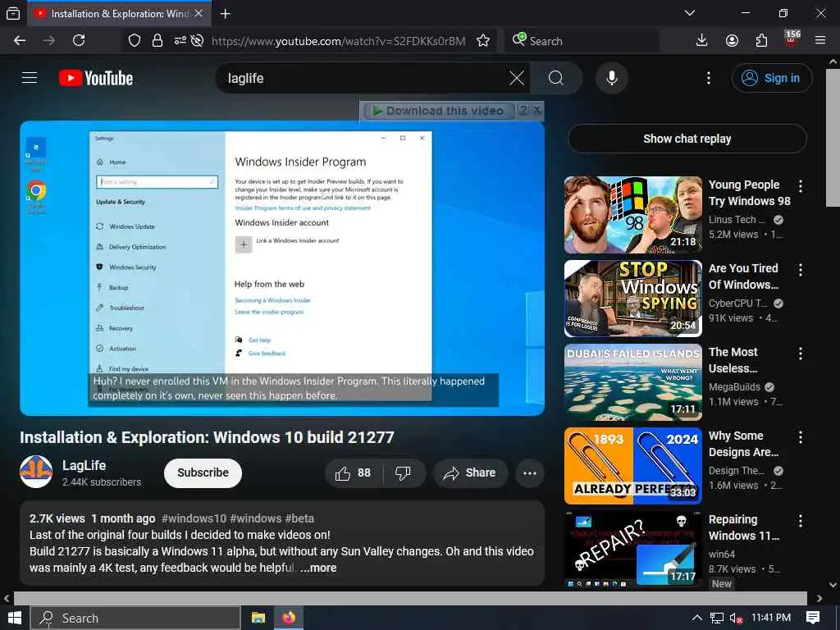
Task: Open the #beta hashtag
Action: [x=299, y=518]
